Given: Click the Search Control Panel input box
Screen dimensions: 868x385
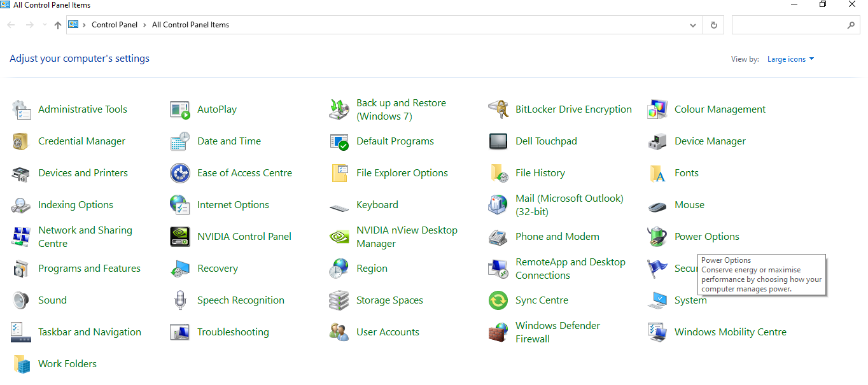Looking at the screenshot, I should [789, 25].
